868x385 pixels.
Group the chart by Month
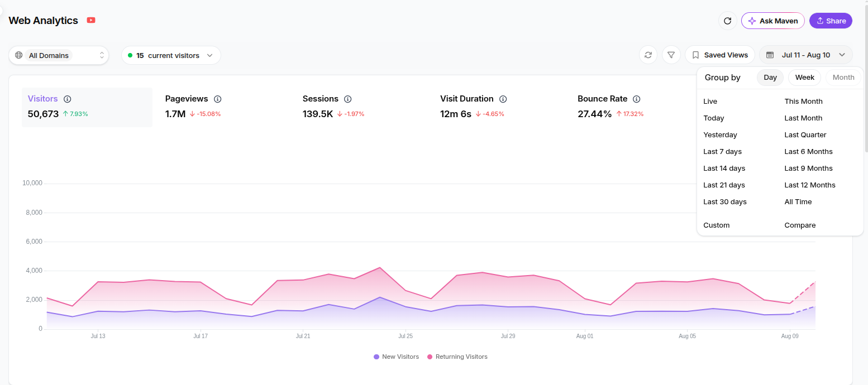coord(843,78)
